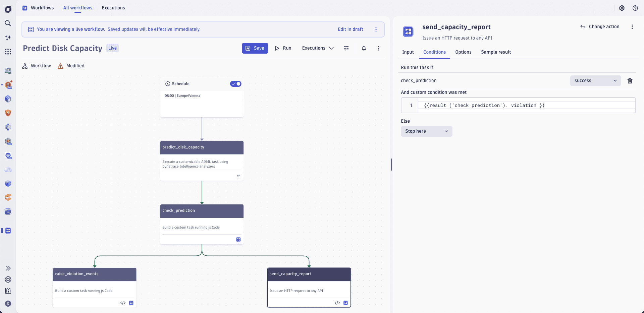Toggle the Schedule enable switch off
The image size is (644, 313).
tap(235, 84)
